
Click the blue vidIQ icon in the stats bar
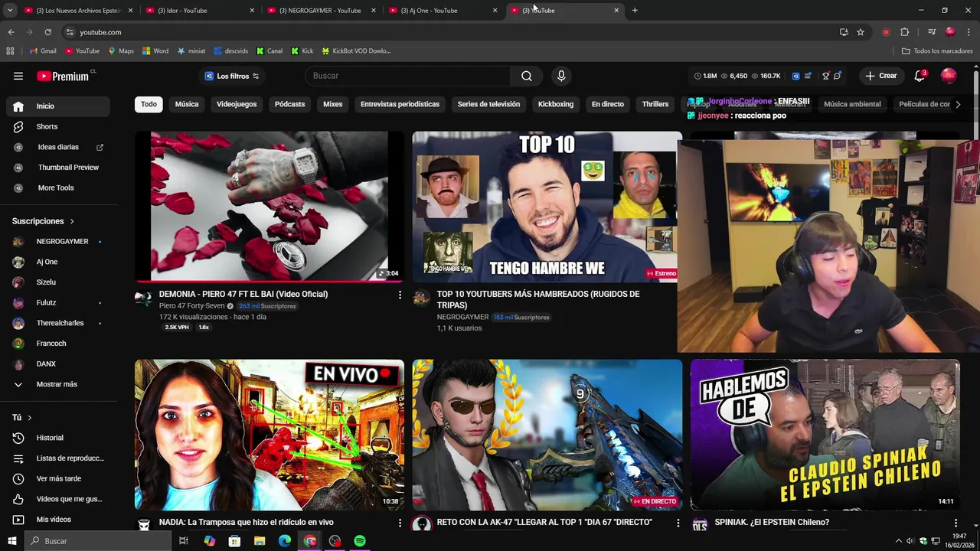point(795,76)
